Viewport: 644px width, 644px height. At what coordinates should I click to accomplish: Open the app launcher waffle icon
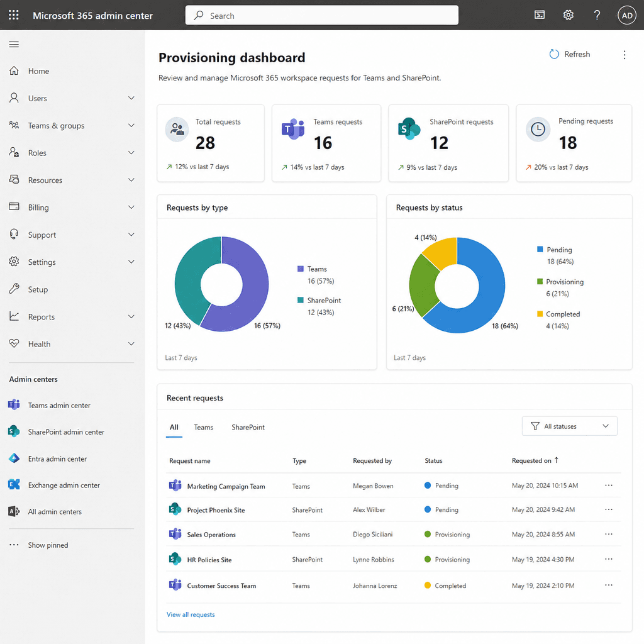(14, 15)
